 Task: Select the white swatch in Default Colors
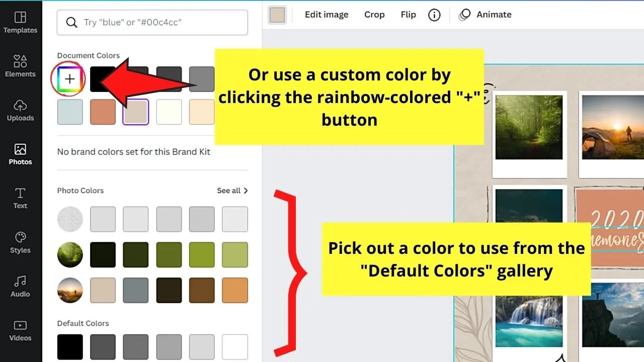click(x=234, y=347)
